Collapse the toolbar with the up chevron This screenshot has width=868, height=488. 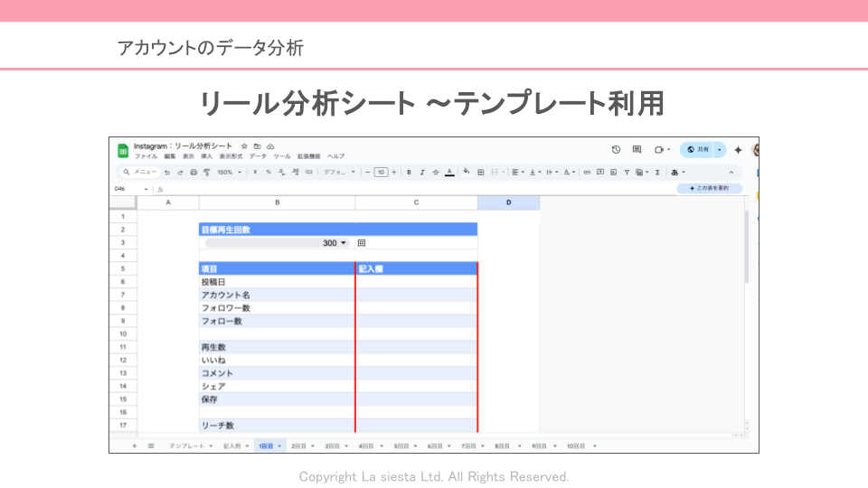click(731, 172)
